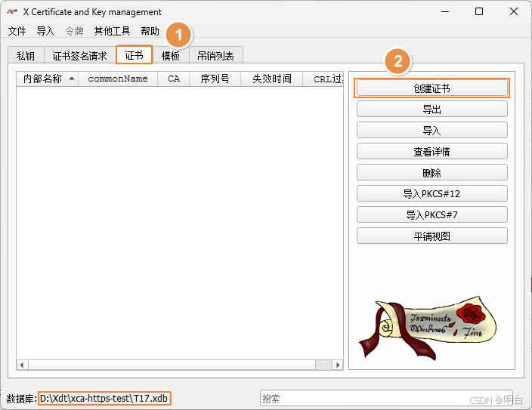Sort by 序列号 column header
This screenshot has height=410, width=532.
[x=215, y=79]
